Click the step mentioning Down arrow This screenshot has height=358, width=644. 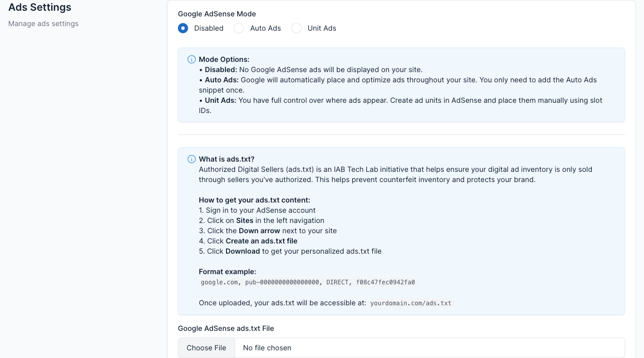coord(268,231)
